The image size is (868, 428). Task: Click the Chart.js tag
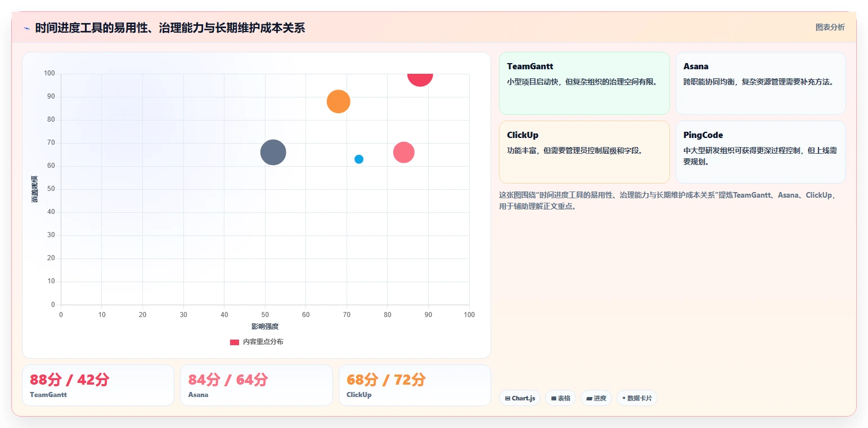pyautogui.click(x=520, y=398)
